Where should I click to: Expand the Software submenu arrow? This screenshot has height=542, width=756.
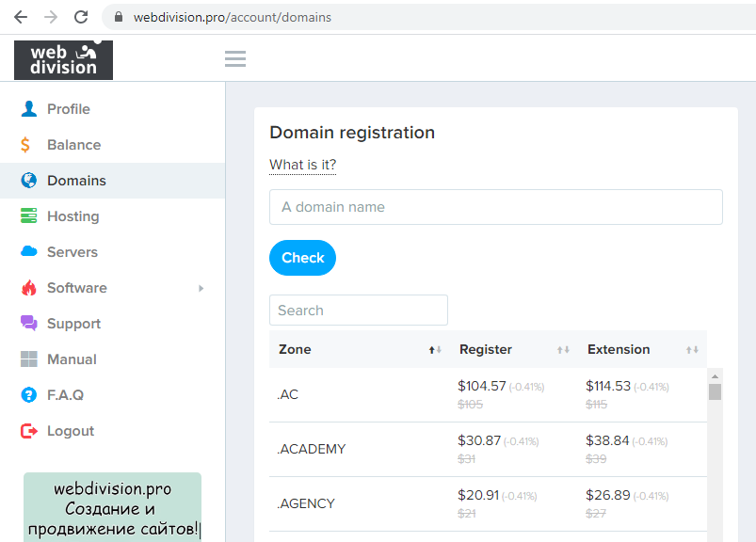click(x=201, y=288)
